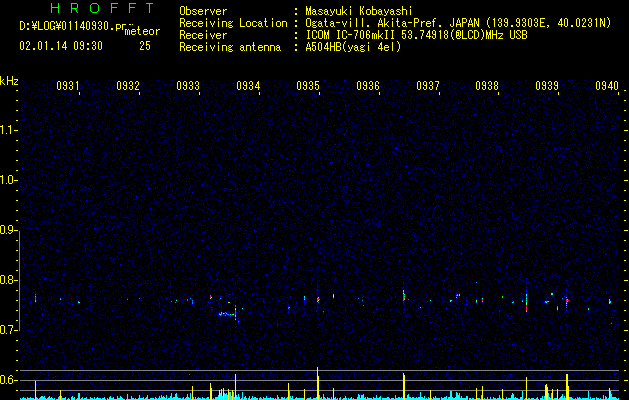Click the 0938 time marker

pos(487,85)
